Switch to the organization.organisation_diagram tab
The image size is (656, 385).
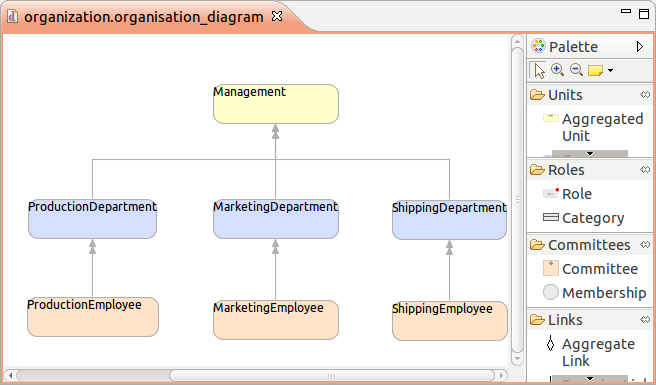(x=144, y=17)
